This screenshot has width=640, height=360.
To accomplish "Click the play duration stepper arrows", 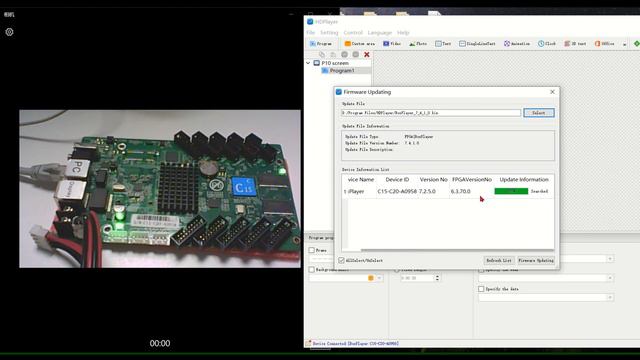I will 437,278.
